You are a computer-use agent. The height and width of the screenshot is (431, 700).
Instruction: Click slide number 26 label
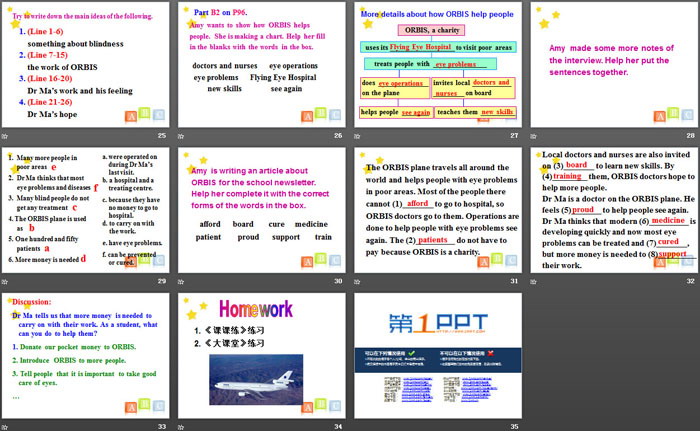coord(338,135)
